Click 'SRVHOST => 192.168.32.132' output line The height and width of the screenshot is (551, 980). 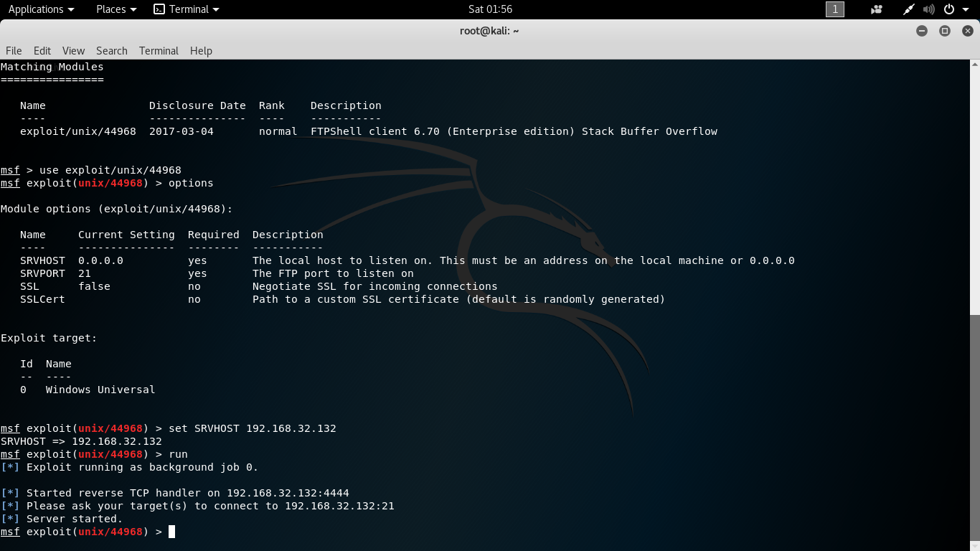(81, 441)
